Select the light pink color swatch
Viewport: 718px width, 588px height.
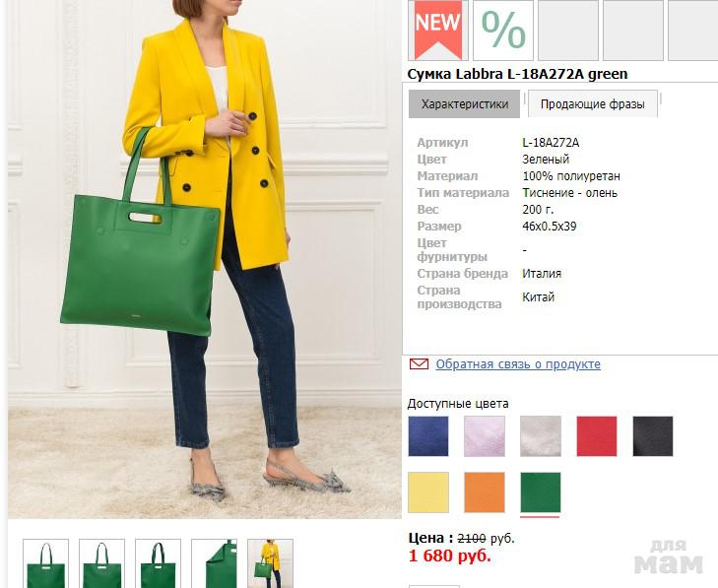click(485, 436)
